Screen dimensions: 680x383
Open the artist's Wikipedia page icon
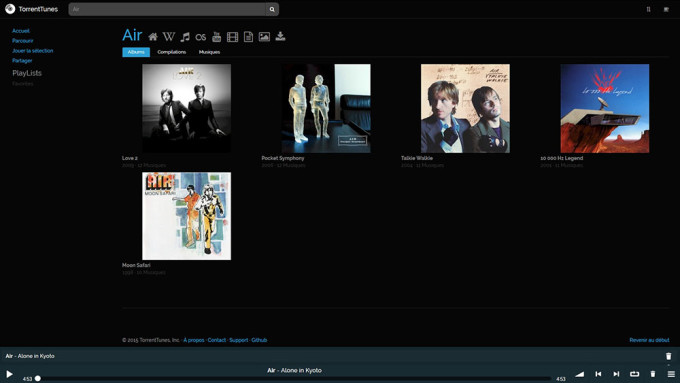(x=169, y=37)
